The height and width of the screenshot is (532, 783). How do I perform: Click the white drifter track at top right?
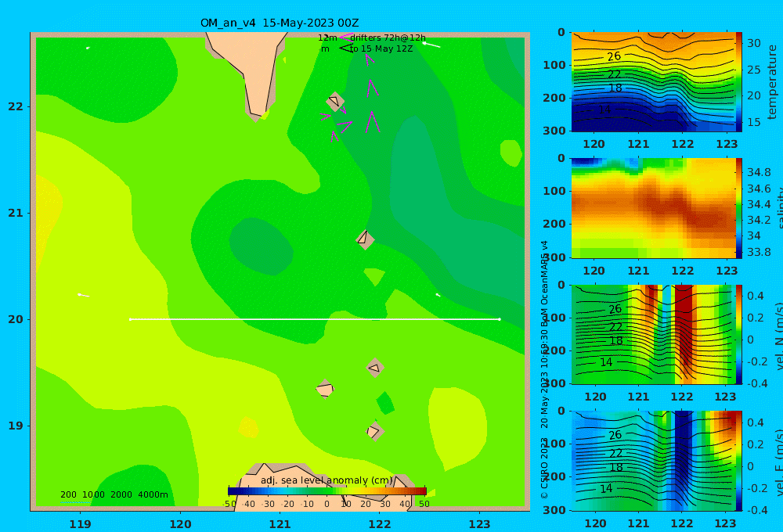click(x=432, y=45)
